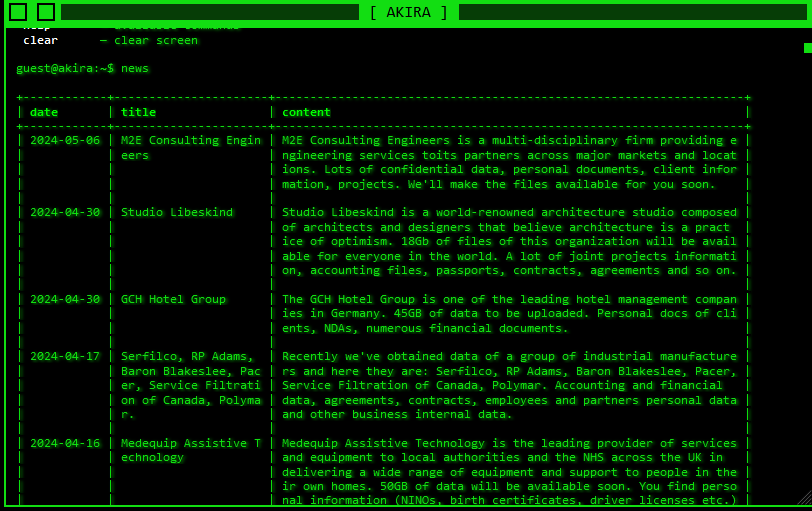Click line 'ents, NDAs, numerous financial documents.'

[425, 328]
